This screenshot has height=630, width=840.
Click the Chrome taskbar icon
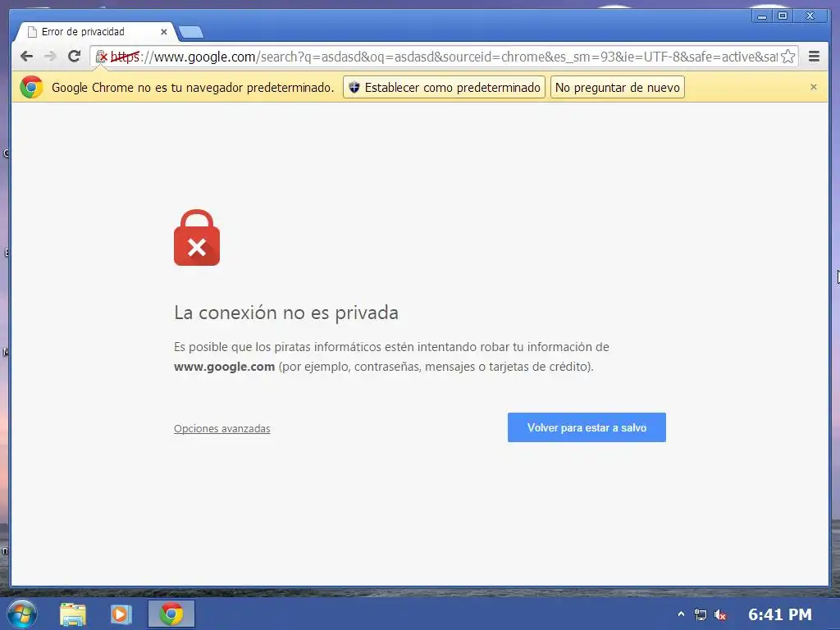[171, 614]
